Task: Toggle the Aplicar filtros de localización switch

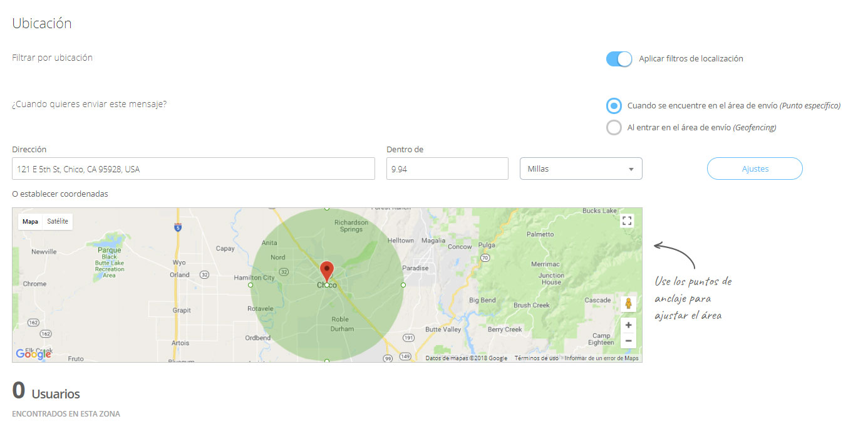Action: pos(619,59)
